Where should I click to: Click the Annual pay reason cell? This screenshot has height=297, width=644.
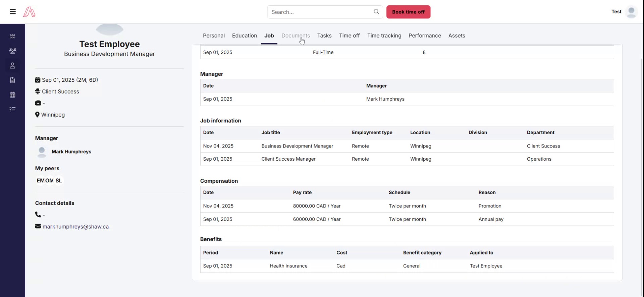(491, 219)
